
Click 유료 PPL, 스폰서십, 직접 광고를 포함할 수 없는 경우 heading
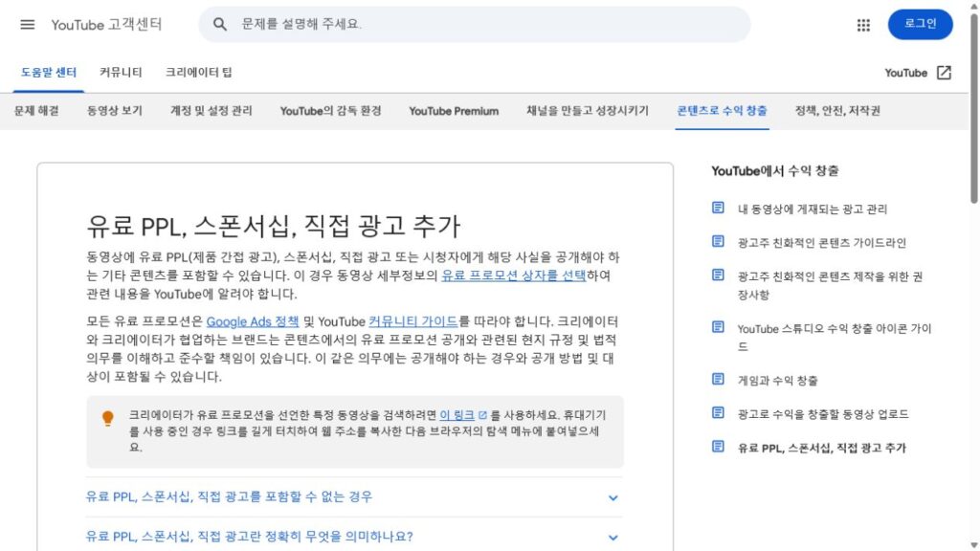click(x=229, y=496)
